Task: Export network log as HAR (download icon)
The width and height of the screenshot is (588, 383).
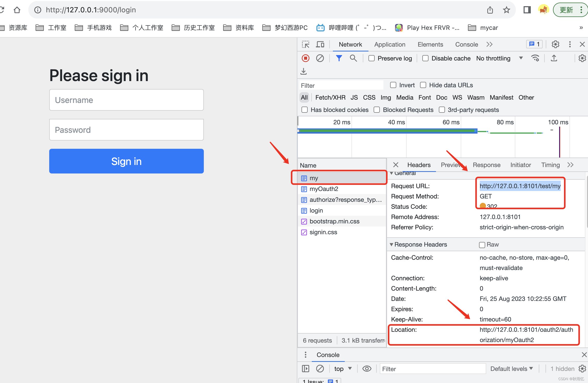Action: [304, 71]
